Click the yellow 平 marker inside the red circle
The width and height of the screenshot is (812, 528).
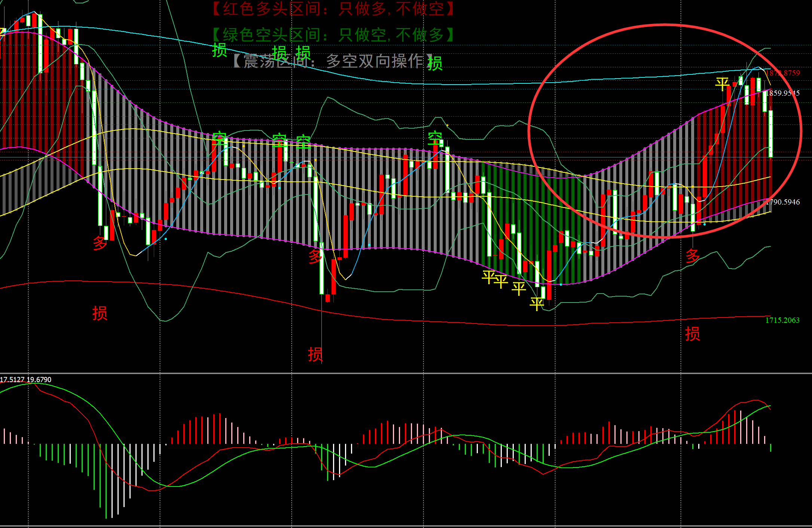click(x=722, y=84)
